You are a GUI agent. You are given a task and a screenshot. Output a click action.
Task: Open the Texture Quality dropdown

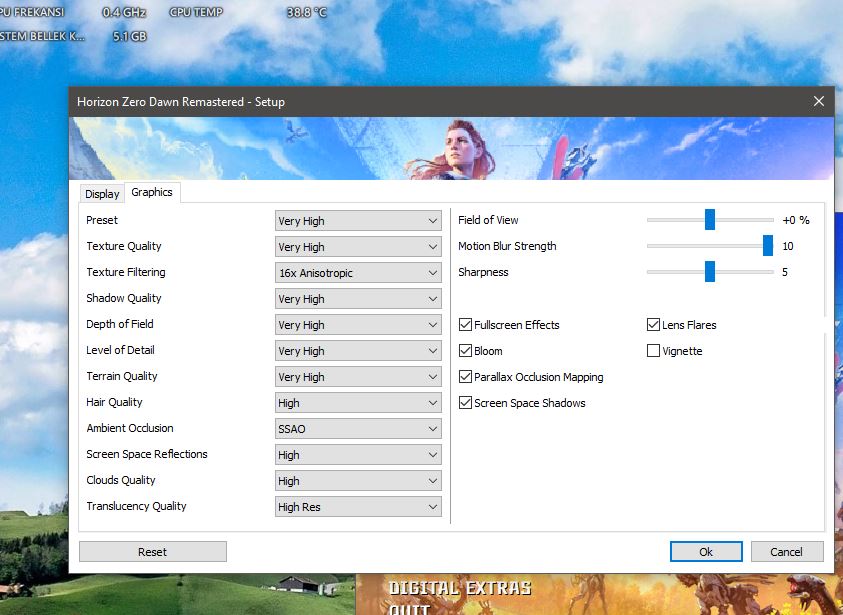tap(358, 247)
